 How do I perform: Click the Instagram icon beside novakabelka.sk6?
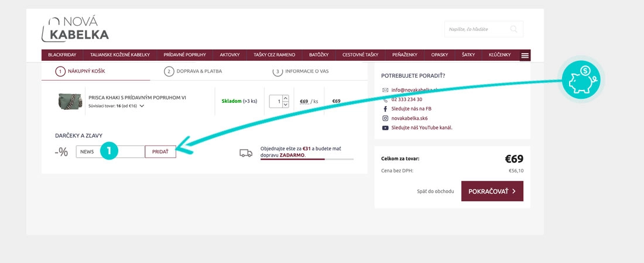coord(385,118)
